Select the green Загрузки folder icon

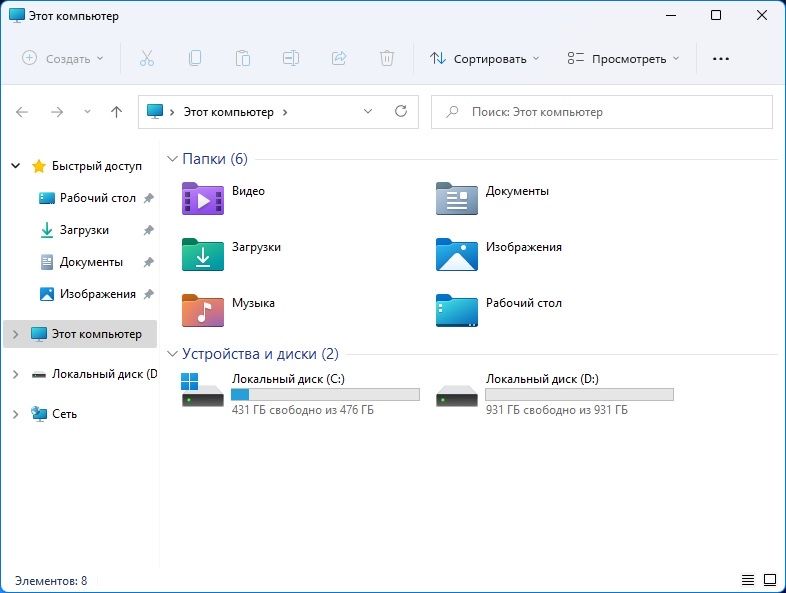[203, 255]
